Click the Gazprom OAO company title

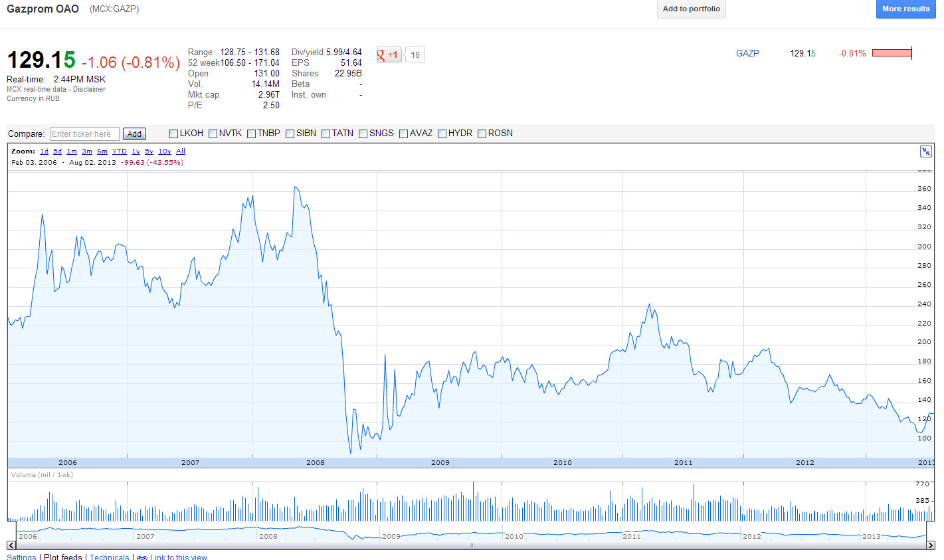[43, 9]
